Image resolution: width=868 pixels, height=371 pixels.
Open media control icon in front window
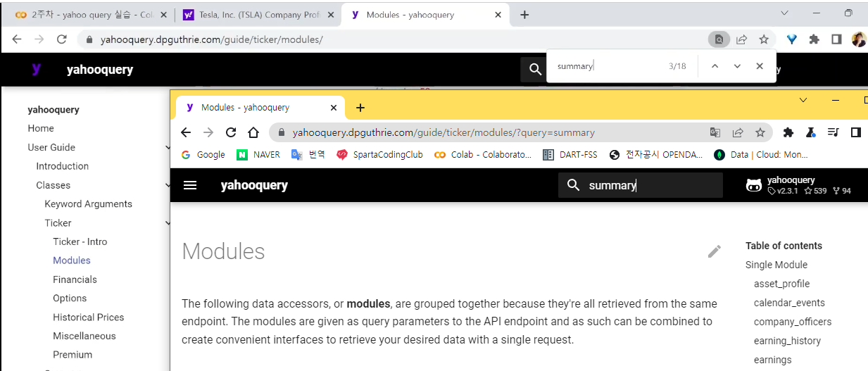(834, 132)
